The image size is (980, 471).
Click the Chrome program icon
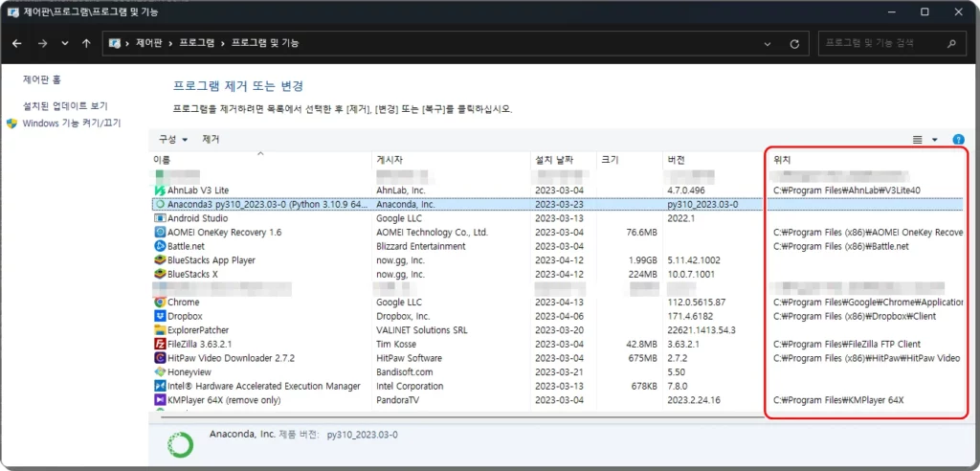tap(160, 303)
